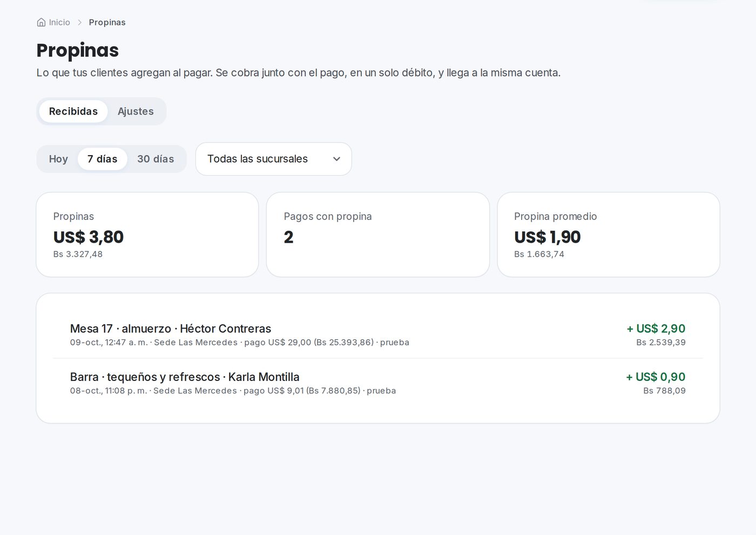Show tips from the last 30 días
Screen dimensions: 756x535
click(156, 159)
